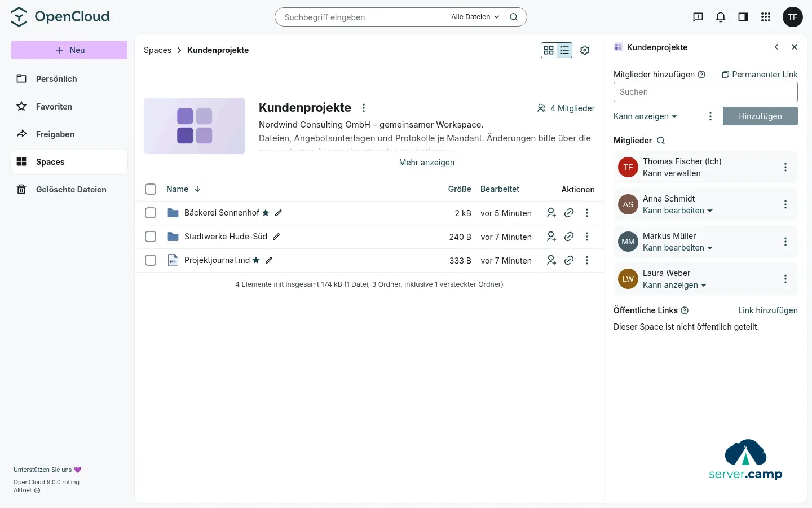Switch to list view
Screen dimensions: 812x508
tap(564, 50)
